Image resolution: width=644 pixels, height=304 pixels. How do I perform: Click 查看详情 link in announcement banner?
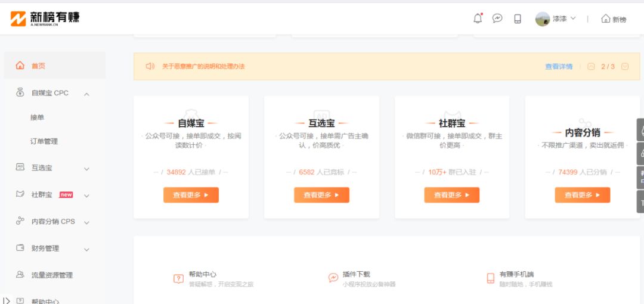[558, 66]
